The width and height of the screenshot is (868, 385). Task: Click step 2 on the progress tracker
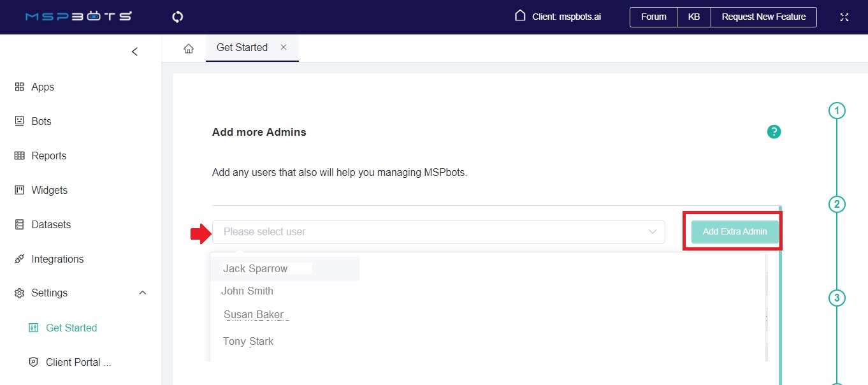pos(837,204)
